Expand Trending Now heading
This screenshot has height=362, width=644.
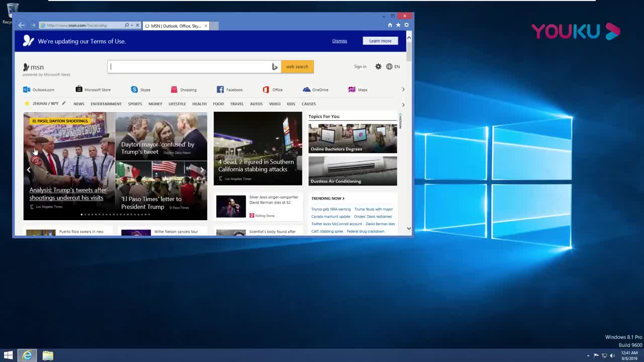[328, 198]
